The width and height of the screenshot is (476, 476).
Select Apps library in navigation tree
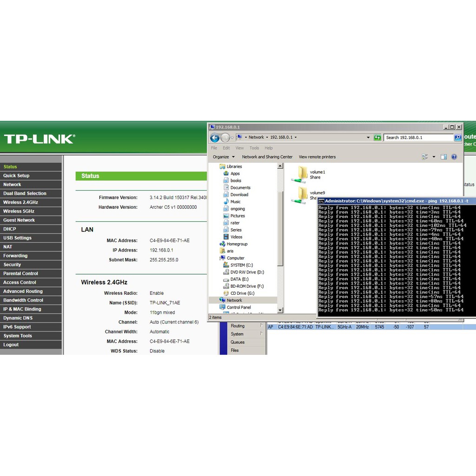coord(231,173)
